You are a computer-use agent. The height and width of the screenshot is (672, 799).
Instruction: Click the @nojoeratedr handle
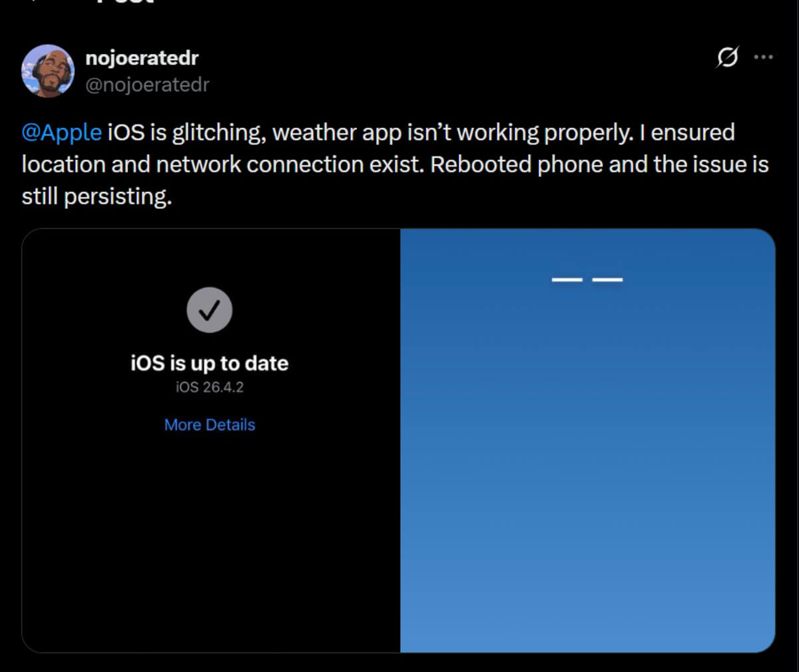click(147, 84)
